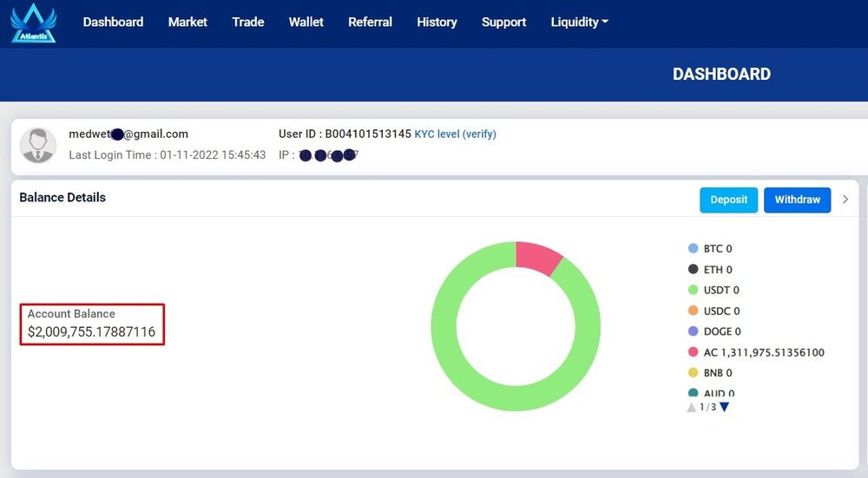View the History page
Screen dimensions: 868x478
437,23
